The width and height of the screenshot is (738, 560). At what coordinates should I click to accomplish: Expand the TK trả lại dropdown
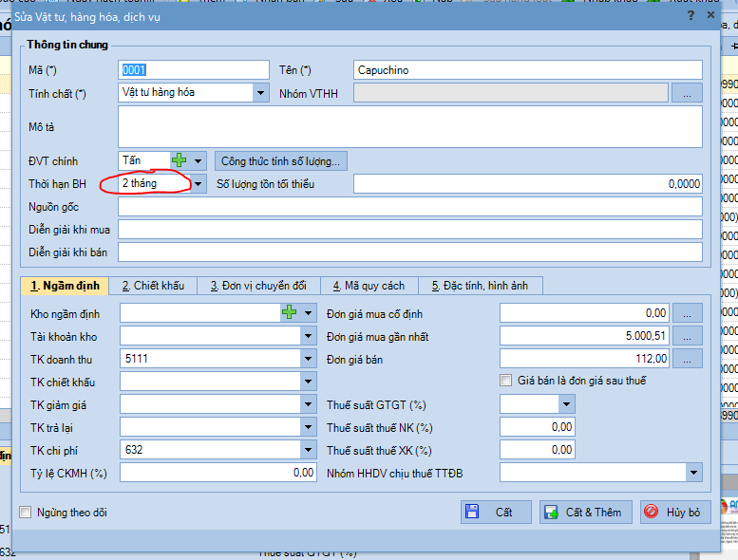308,427
